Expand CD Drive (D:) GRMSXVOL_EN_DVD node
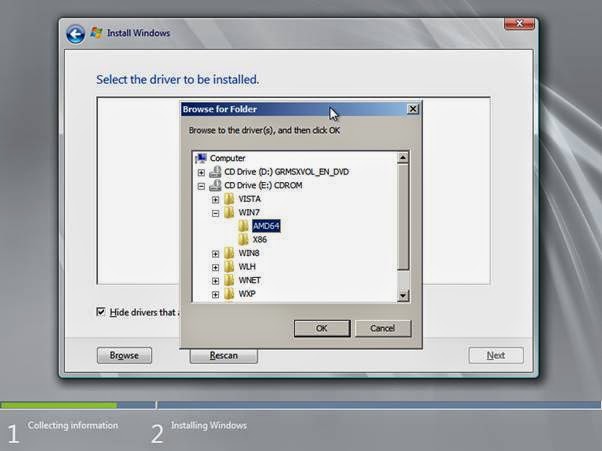The height and width of the screenshot is (451, 602). click(201, 172)
